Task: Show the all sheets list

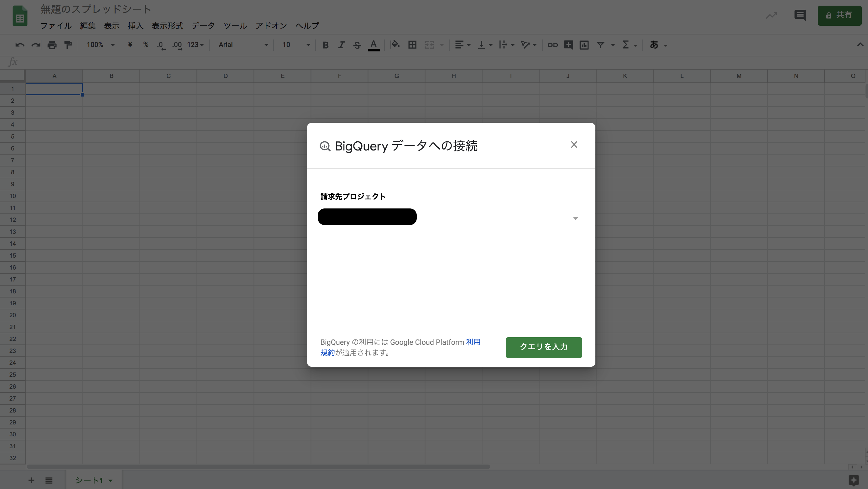Action: [x=49, y=480]
